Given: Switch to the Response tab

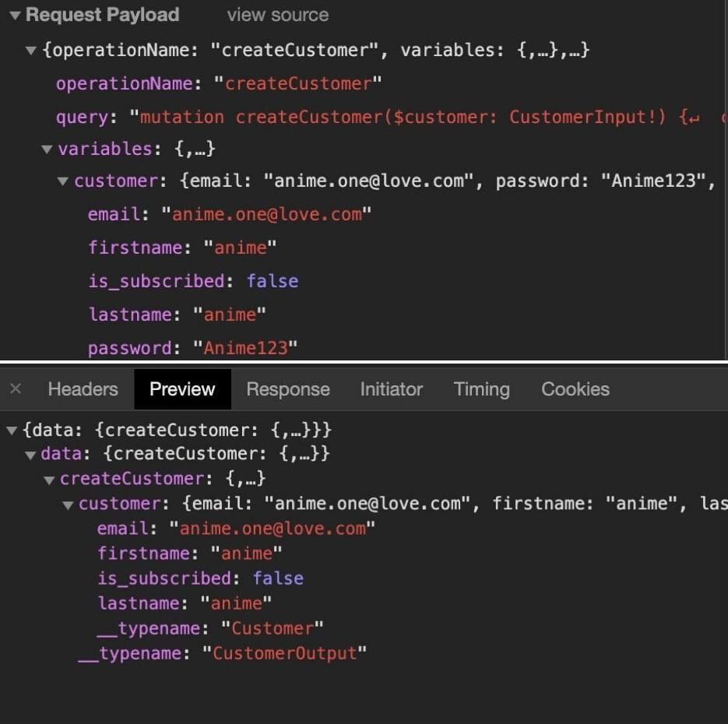Looking at the screenshot, I should pos(287,389).
